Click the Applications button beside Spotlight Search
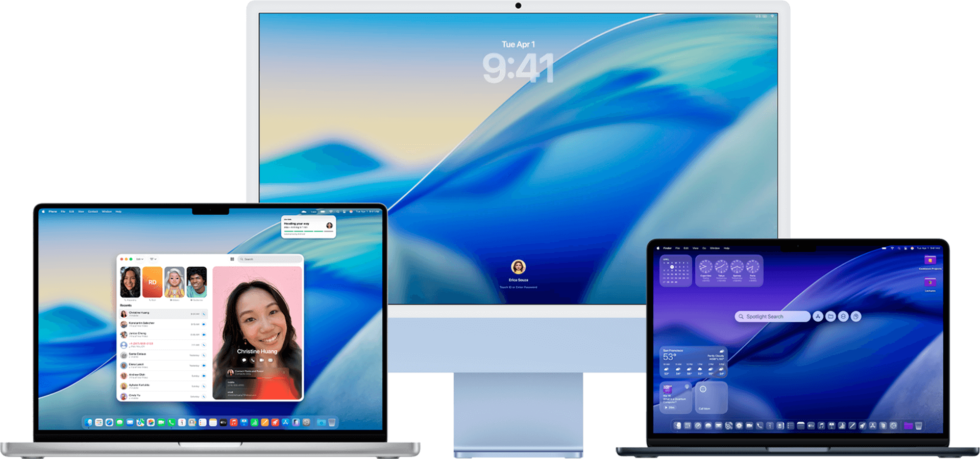The width and height of the screenshot is (980, 459). click(x=818, y=316)
